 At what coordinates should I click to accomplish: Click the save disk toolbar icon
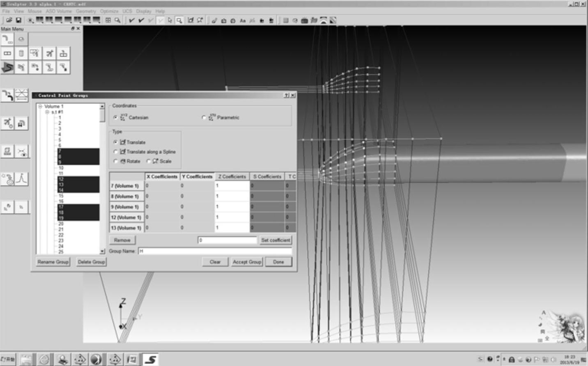18,20
